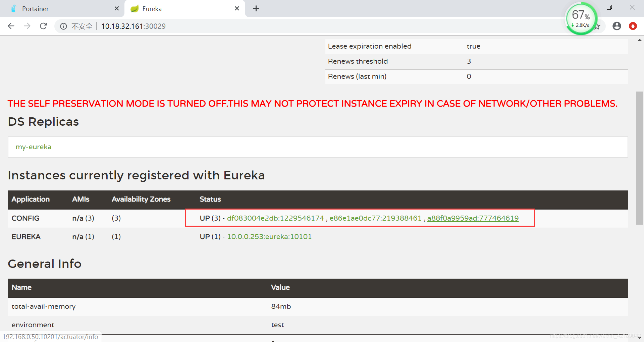Viewport: 644px width, 342px height.
Task: Open the user profile icon
Action: [616, 26]
